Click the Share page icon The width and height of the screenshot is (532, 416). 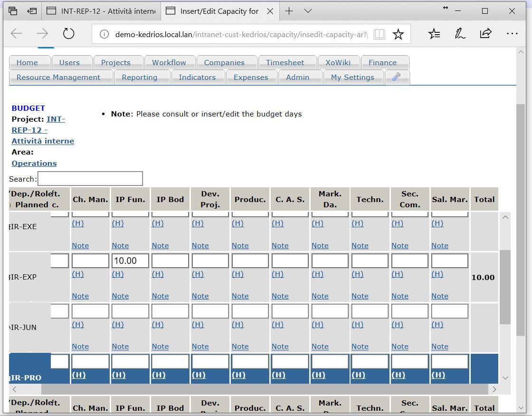click(485, 34)
